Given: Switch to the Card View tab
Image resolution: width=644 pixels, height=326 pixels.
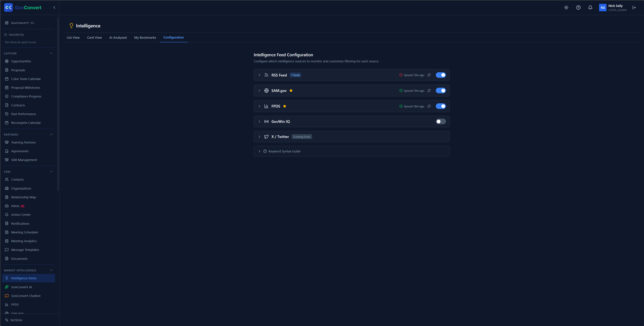Looking at the screenshot, I should [94, 37].
